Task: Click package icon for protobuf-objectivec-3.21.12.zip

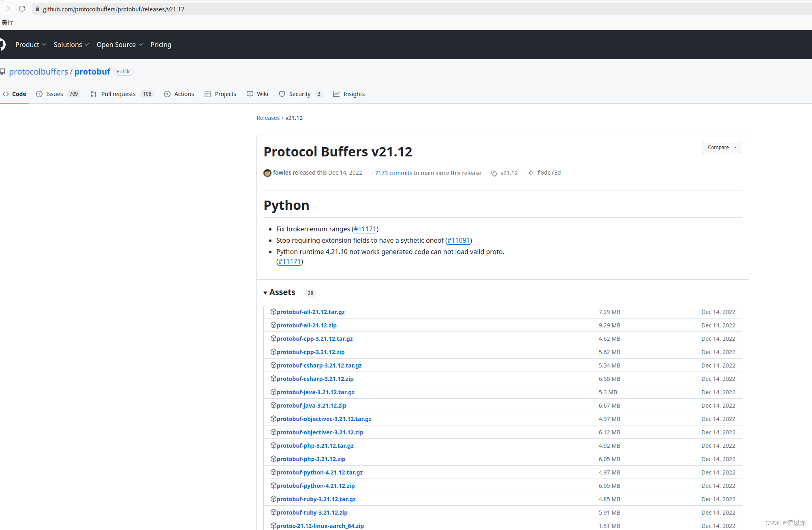Action: coord(274,432)
